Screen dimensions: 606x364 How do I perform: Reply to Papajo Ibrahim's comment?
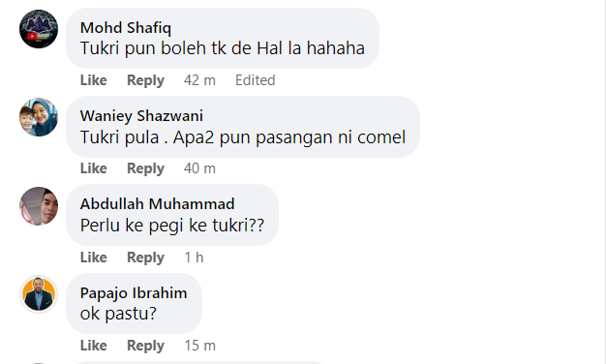[x=146, y=345]
